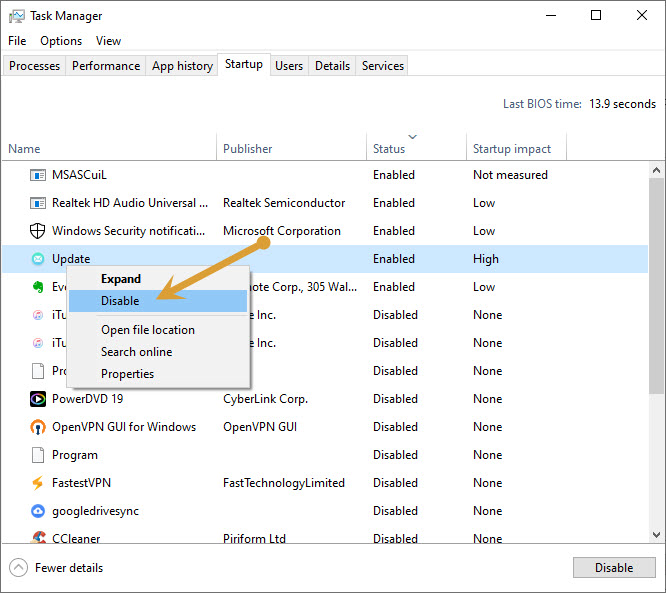This screenshot has width=666, height=593.
Task: Click the scrollbar down arrow
Action: [x=656, y=535]
